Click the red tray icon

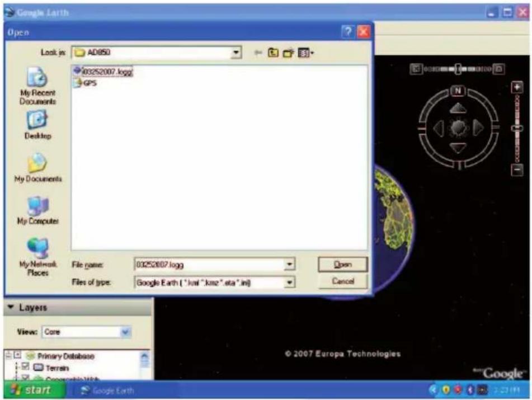pos(458,390)
